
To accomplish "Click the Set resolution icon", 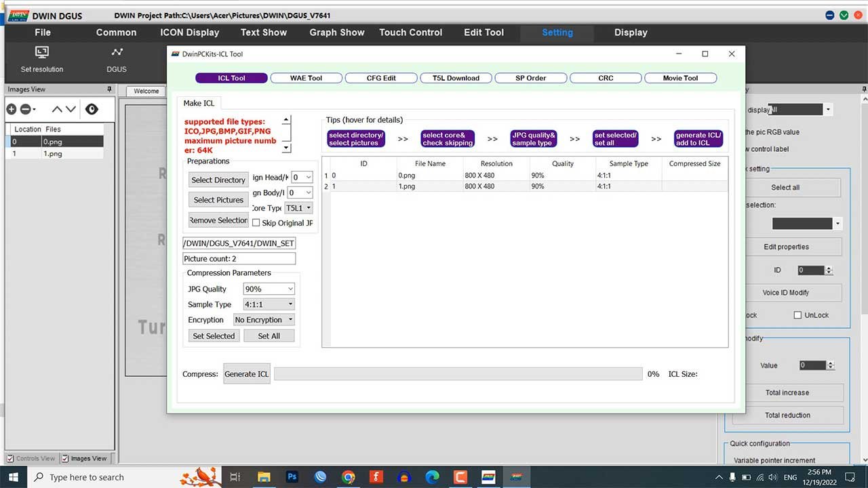I will (42, 53).
